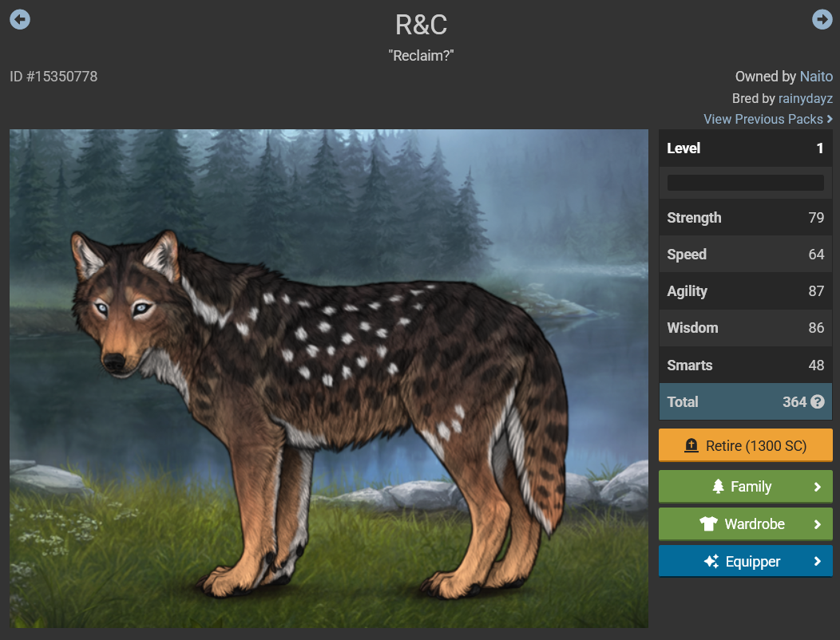Click the level experience progress bar

click(x=745, y=183)
